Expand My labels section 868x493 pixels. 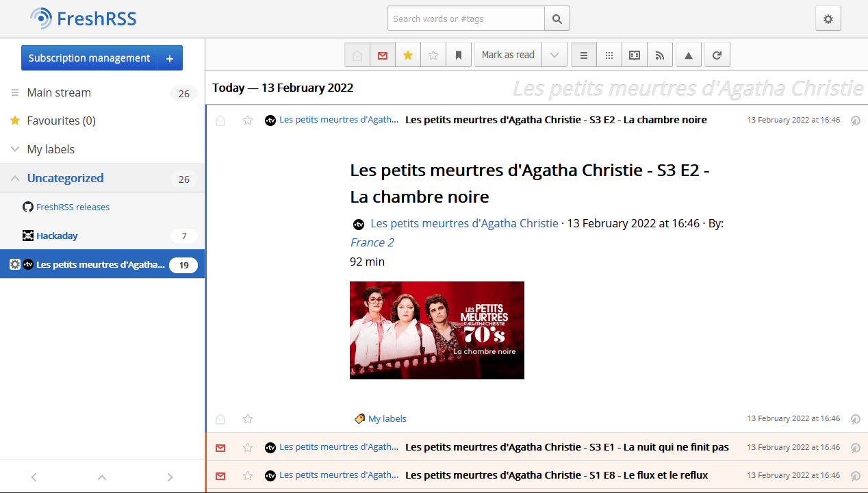coord(51,149)
